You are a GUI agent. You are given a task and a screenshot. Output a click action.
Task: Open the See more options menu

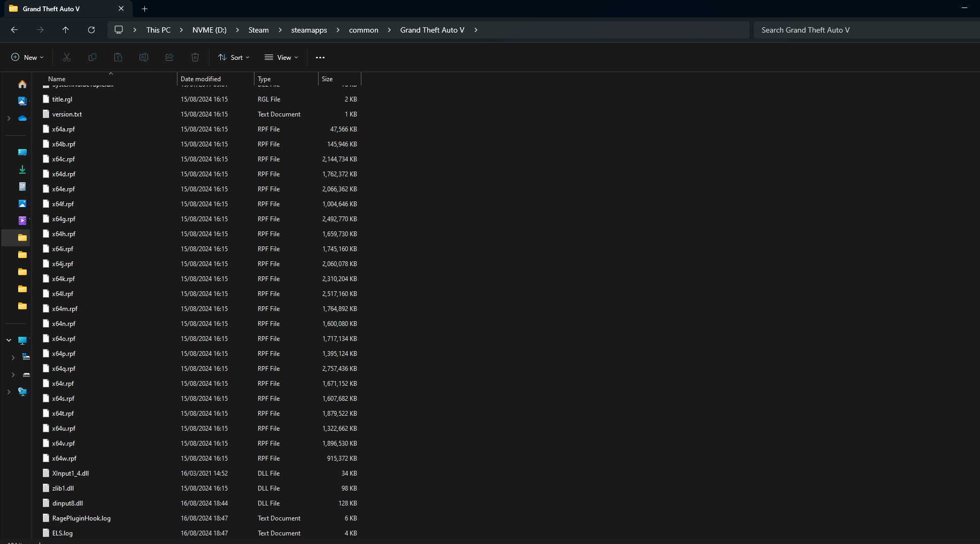[320, 58]
